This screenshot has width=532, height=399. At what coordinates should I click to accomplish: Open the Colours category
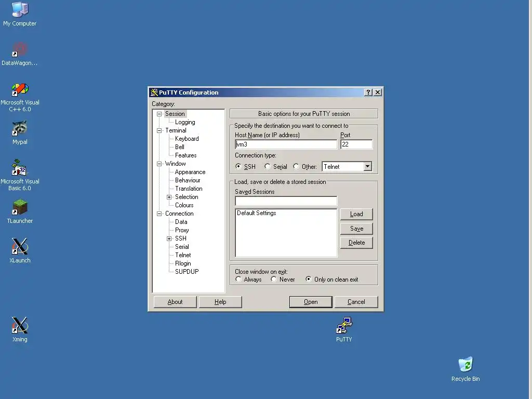point(184,205)
